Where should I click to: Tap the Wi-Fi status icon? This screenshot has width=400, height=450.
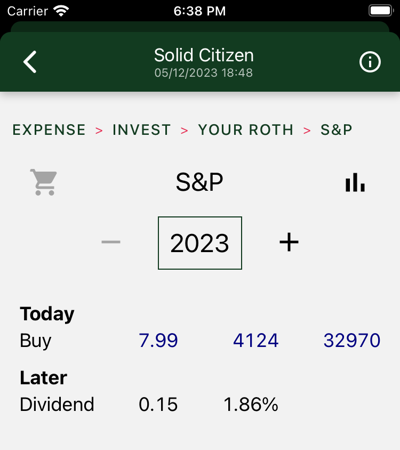click(x=61, y=11)
